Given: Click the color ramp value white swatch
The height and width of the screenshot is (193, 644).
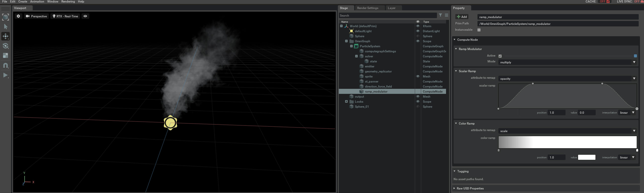Looking at the screenshot, I should click(x=587, y=157).
